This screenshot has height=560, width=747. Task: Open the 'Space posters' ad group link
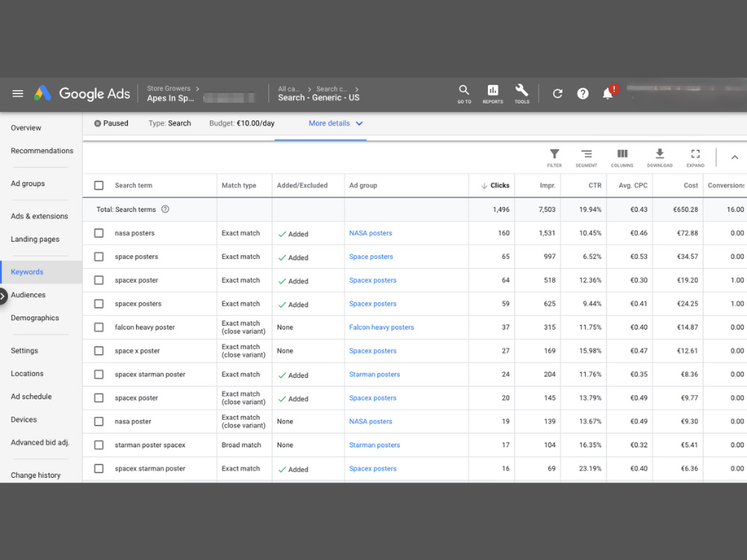[x=371, y=257]
